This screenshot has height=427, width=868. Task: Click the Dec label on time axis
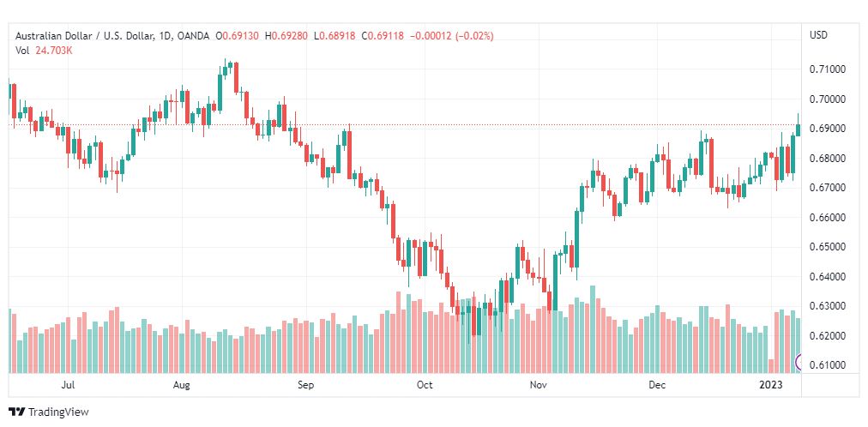click(x=657, y=386)
